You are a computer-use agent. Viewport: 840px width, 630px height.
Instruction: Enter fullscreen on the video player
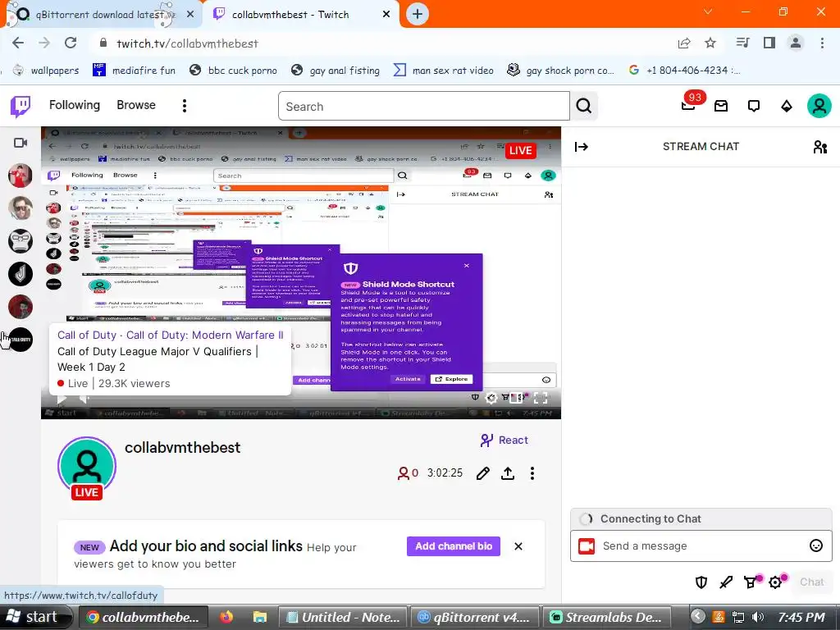click(x=541, y=398)
